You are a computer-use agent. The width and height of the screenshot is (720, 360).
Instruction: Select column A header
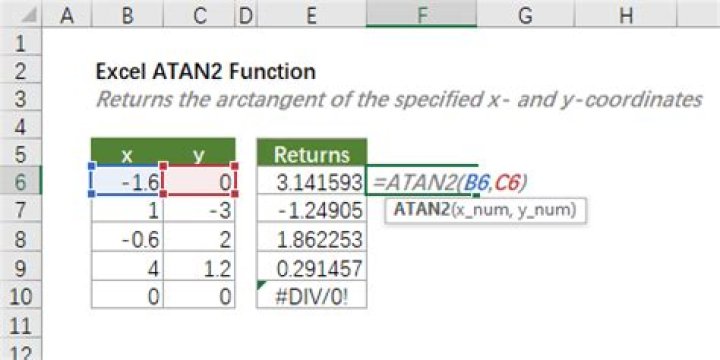click(x=67, y=16)
